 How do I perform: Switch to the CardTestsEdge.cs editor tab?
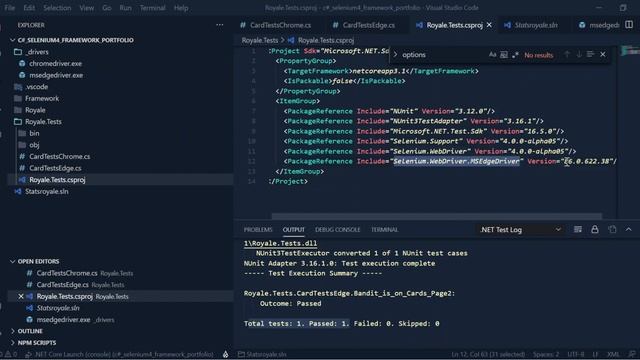coord(369,25)
